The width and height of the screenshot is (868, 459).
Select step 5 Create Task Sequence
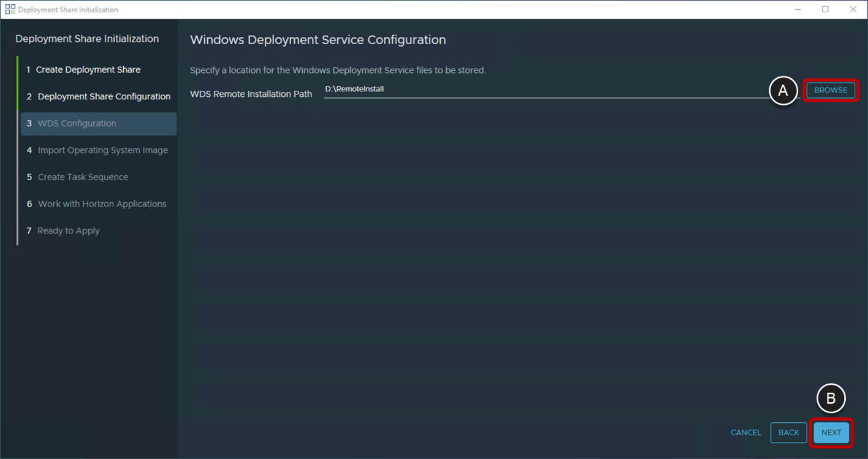83,176
